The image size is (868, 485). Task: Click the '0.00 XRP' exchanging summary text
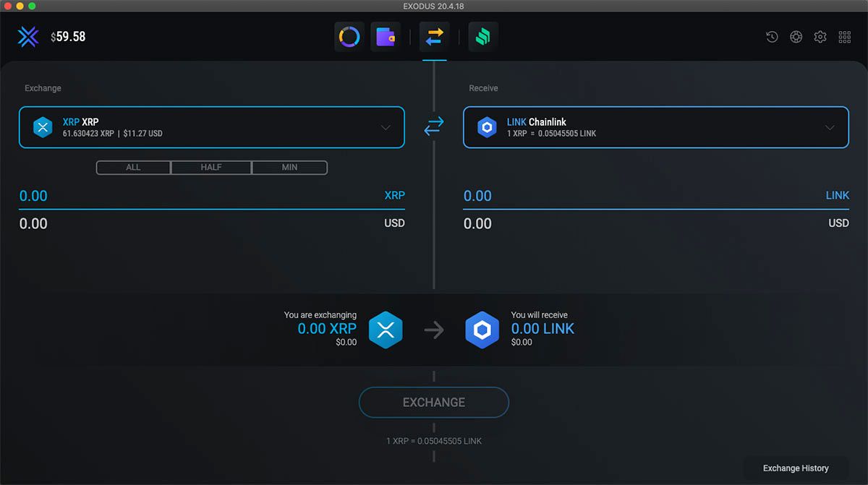[x=327, y=329]
